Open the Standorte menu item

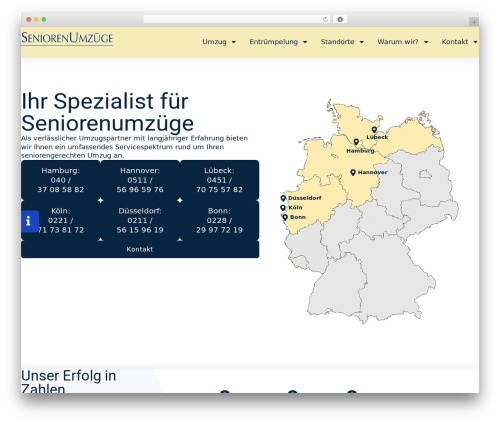(337, 42)
